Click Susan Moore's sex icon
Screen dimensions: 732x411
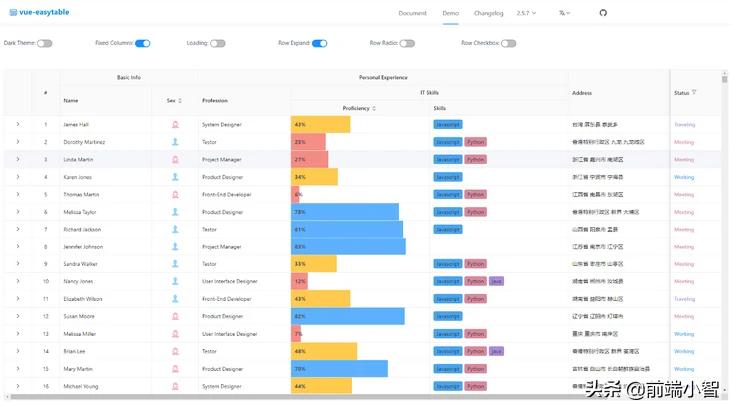[175, 316]
